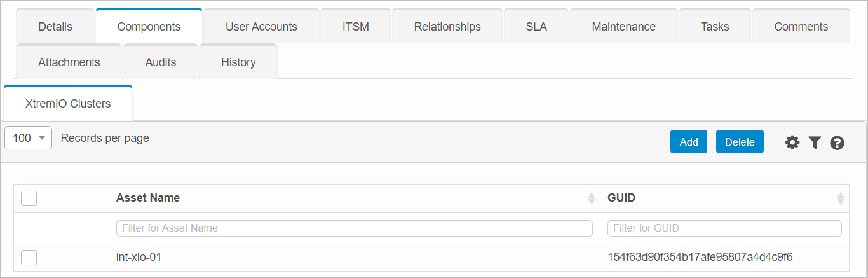
Task: Click the filter funnel icon
Action: 815,142
